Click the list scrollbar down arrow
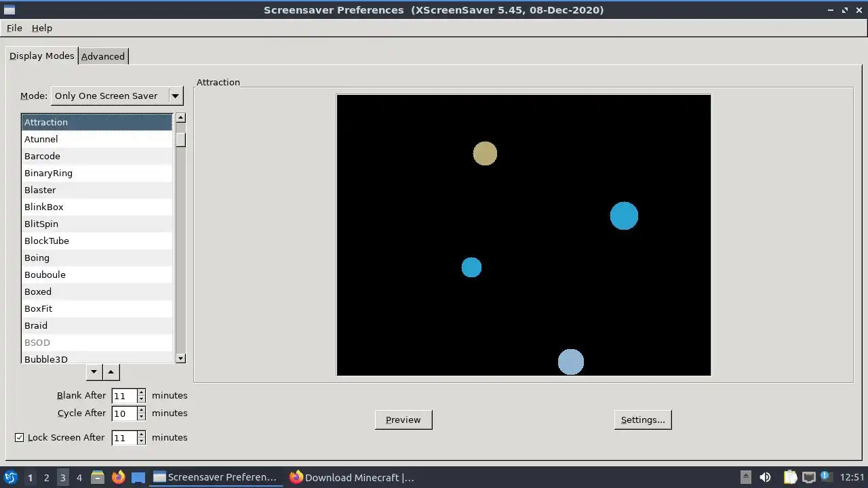868x488 pixels. pos(180,358)
